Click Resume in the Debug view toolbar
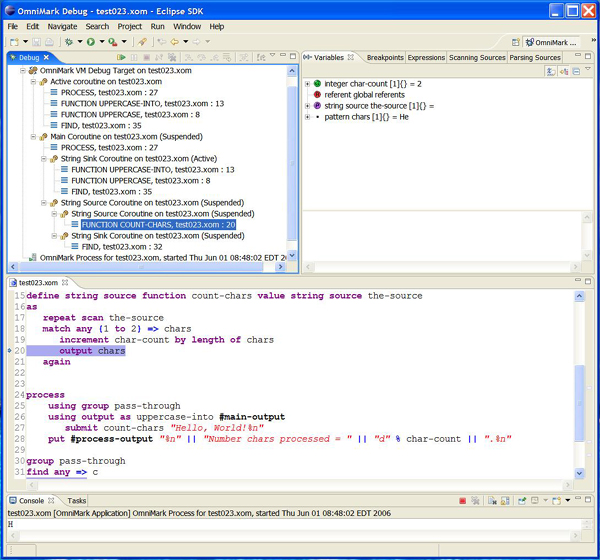 click(x=121, y=57)
